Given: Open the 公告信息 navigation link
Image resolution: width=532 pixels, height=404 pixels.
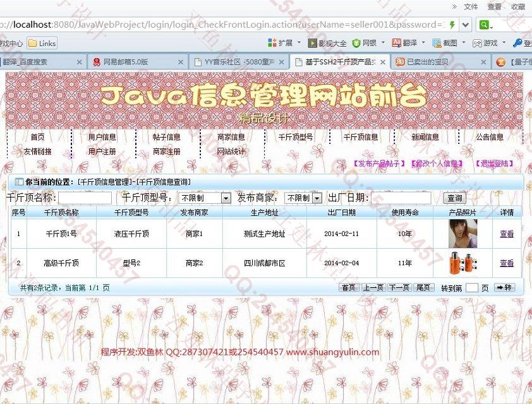Looking at the screenshot, I should coord(490,137).
